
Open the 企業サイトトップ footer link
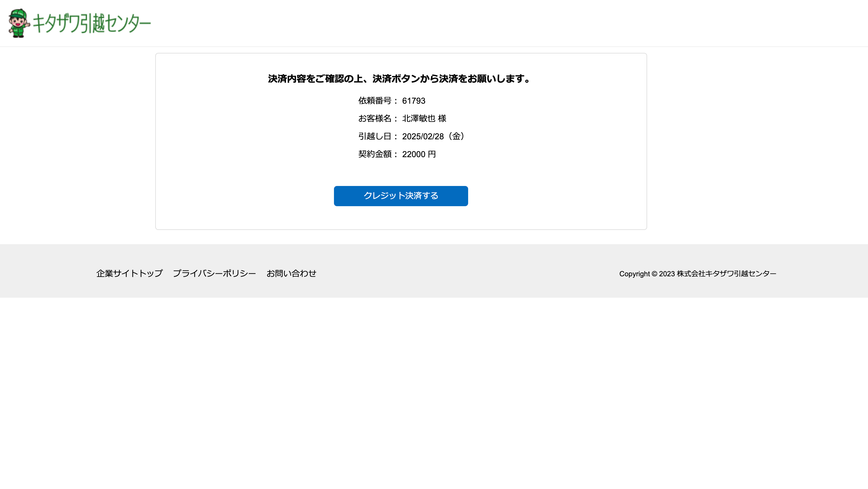pos(129,274)
